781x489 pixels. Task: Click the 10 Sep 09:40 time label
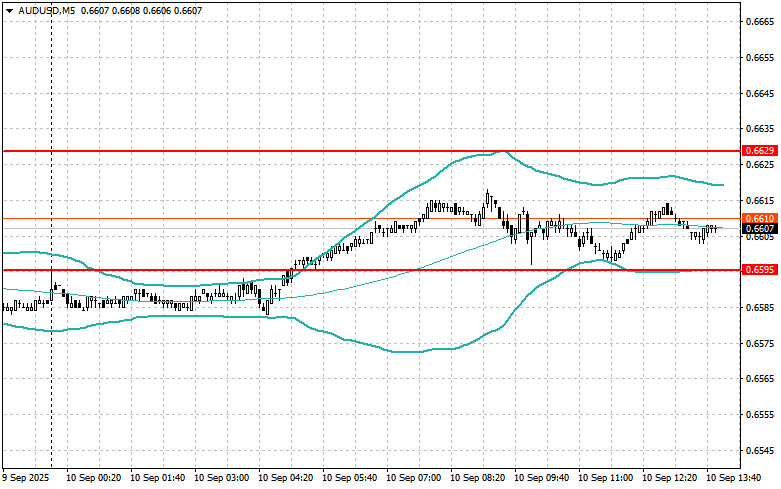coord(541,478)
